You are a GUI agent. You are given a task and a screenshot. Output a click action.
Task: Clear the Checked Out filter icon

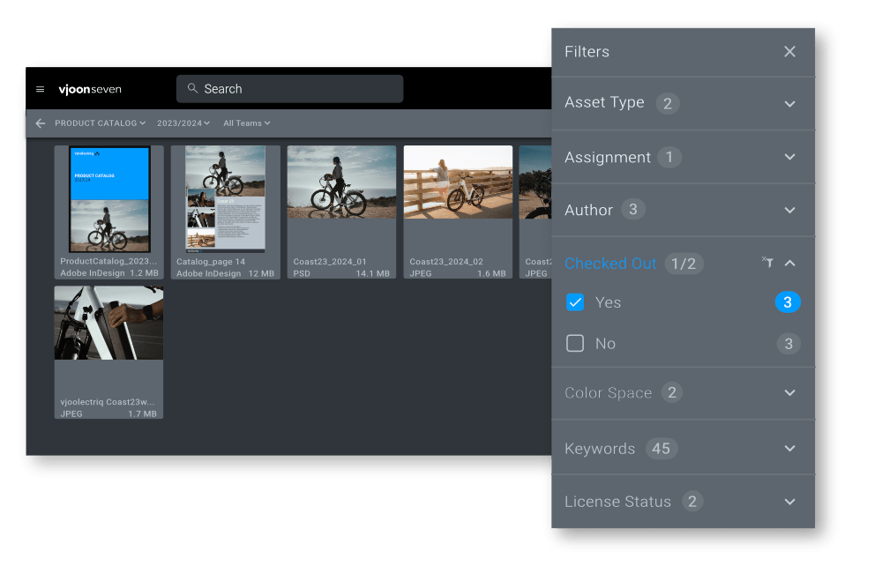pos(767,263)
